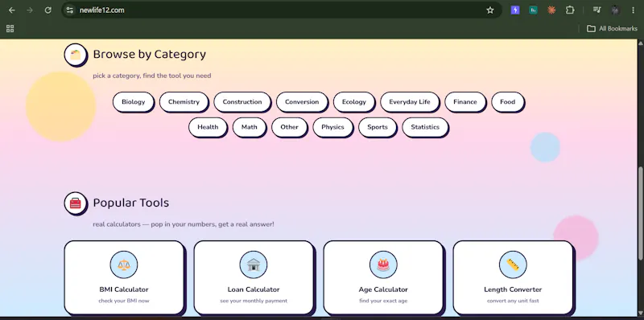The image size is (644, 320).
Task: Select the Other category
Action: click(x=290, y=127)
